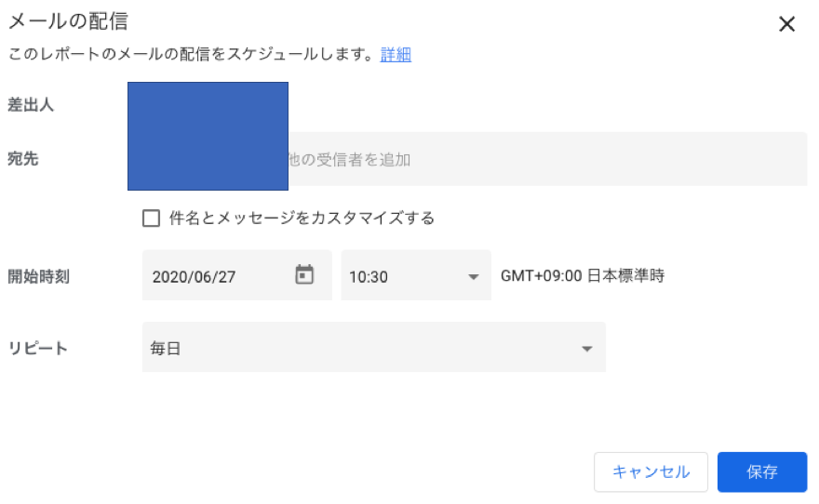Click the キャンセル button

pos(651,471)
